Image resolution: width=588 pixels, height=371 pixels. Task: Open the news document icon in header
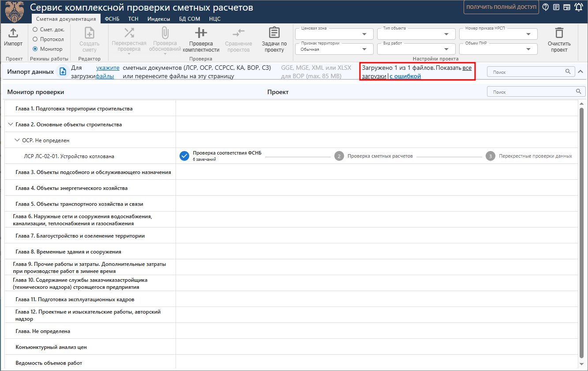(x=556, y=7)
